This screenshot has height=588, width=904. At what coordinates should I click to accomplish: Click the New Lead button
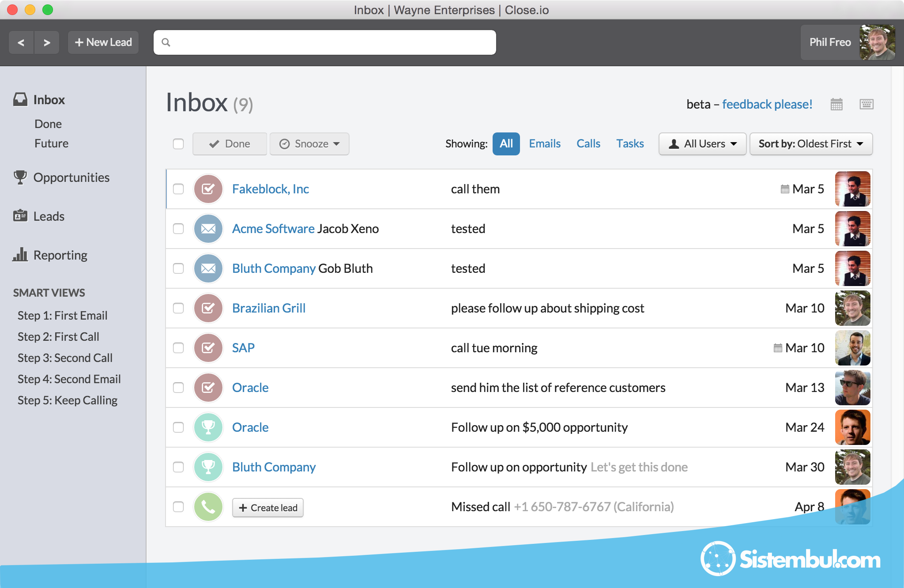[103, 42]
